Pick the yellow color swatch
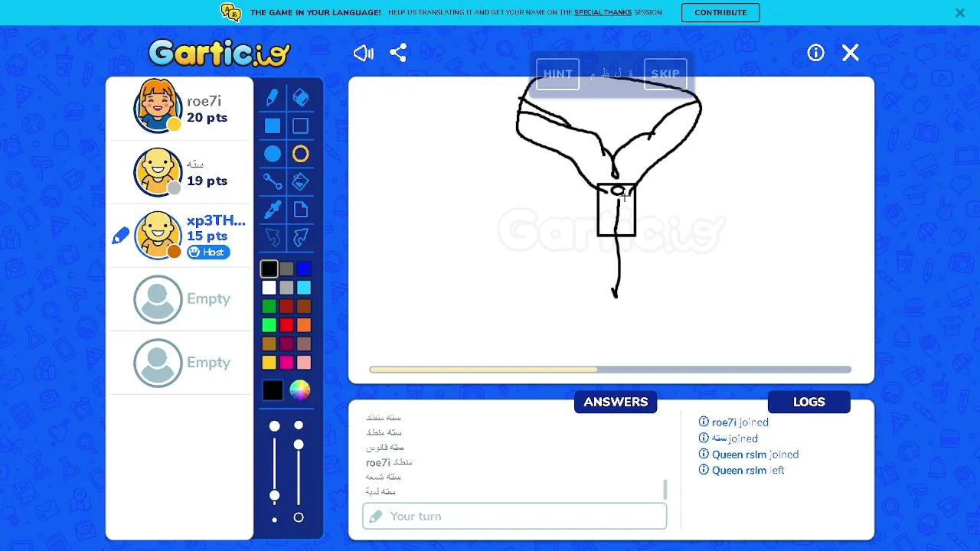The width and height of the screenshot is (980, 551). [269, 363]
